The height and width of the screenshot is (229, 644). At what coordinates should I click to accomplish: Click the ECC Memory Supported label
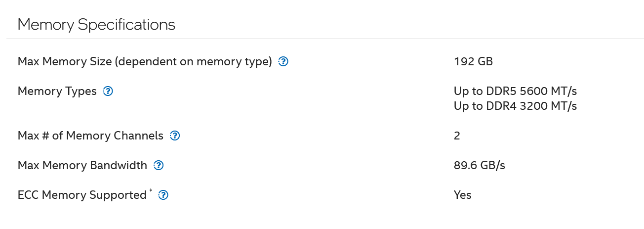click(x=82, y=195)
